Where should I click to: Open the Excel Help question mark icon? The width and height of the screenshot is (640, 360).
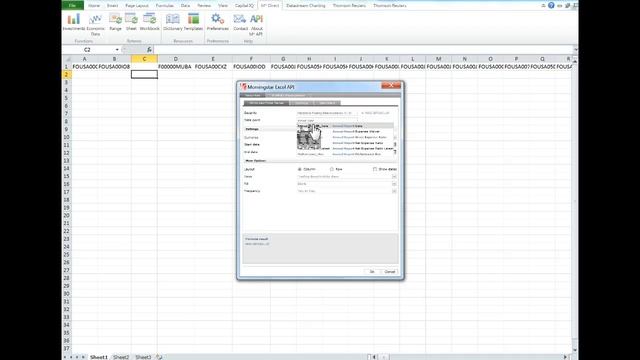click(x=551, y=5)
